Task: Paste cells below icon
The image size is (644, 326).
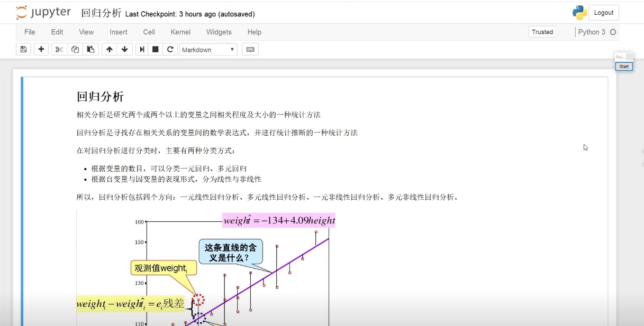Action: tap(90, 49)
